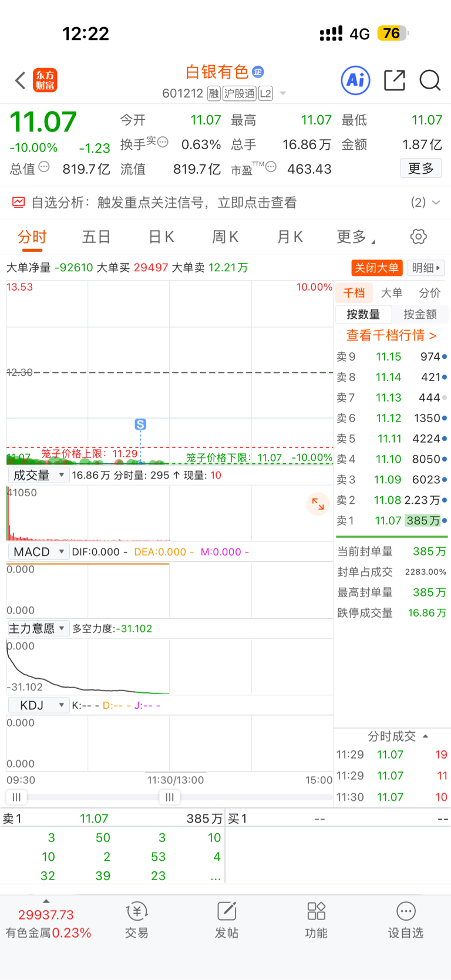Expand the 有色金属 index bar arrow
Viewport: 451px width, 980px height.
(46, 901)
